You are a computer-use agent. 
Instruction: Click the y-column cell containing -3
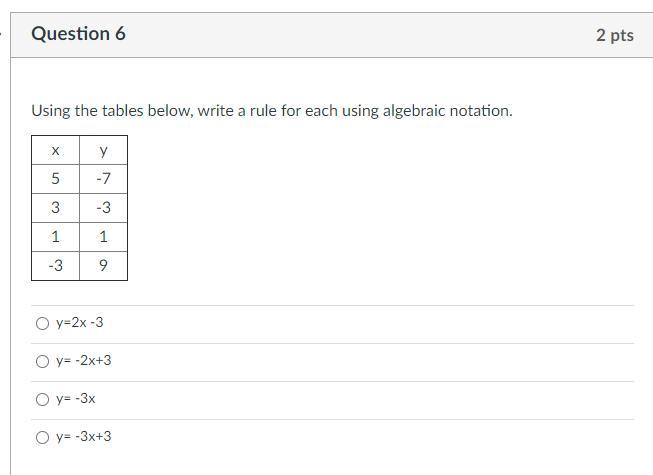tap(103, 208)
